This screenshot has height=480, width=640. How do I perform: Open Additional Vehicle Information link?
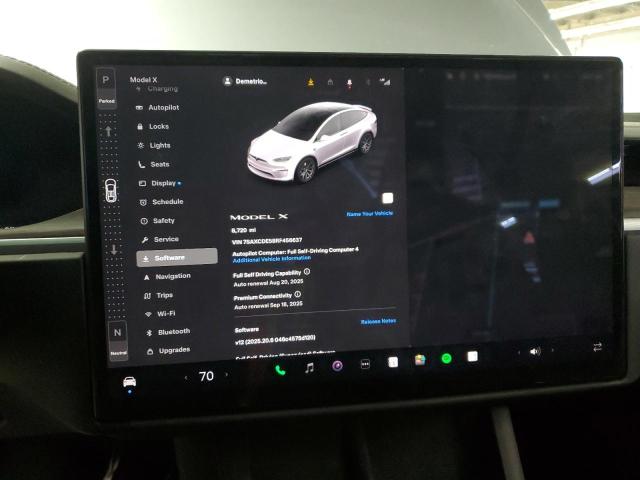point(272,259)
